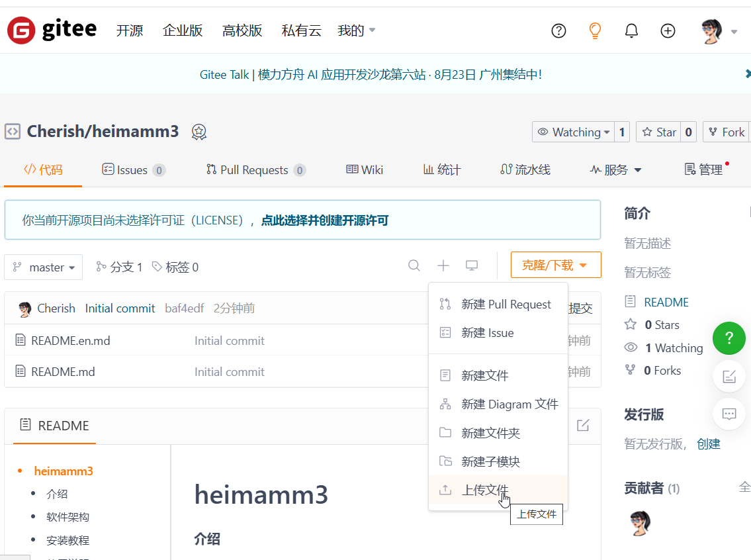
Task: Select 新建文件夹 menu item
Action: point(498,432)
